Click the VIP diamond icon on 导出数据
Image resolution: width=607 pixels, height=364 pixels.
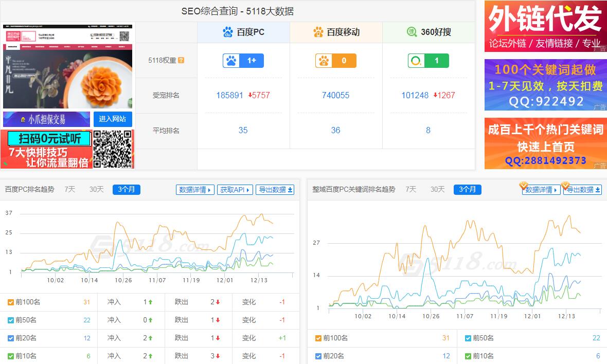pyautogui.click(x=565, y=185)
